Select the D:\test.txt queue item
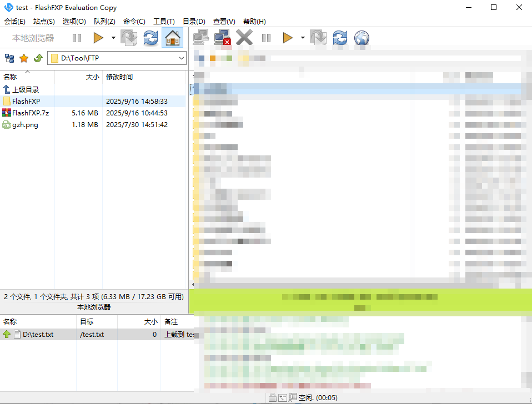The height and width of the screenshot is (404, 532). (x=97, y=335)
